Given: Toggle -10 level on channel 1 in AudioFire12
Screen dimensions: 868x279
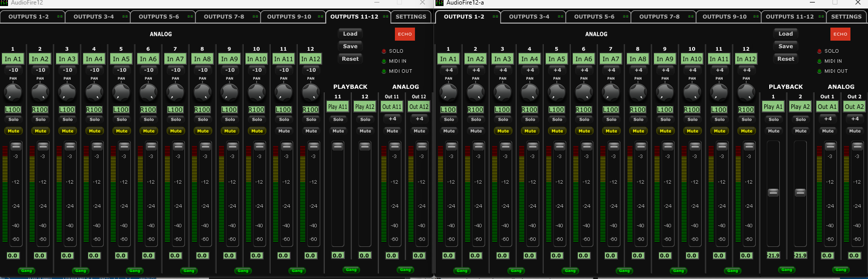Looking at the screenshot, I should pyautogui.click(x=14, y=70).
